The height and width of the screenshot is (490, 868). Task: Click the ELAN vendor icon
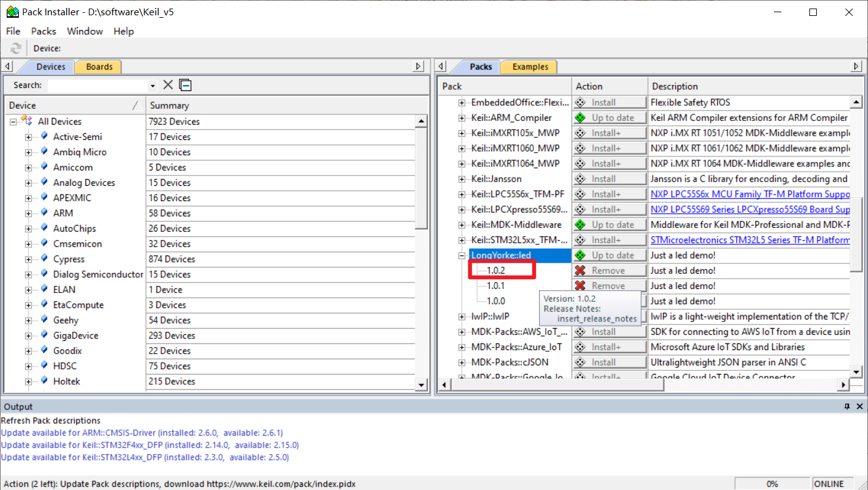tap(44, 289)
